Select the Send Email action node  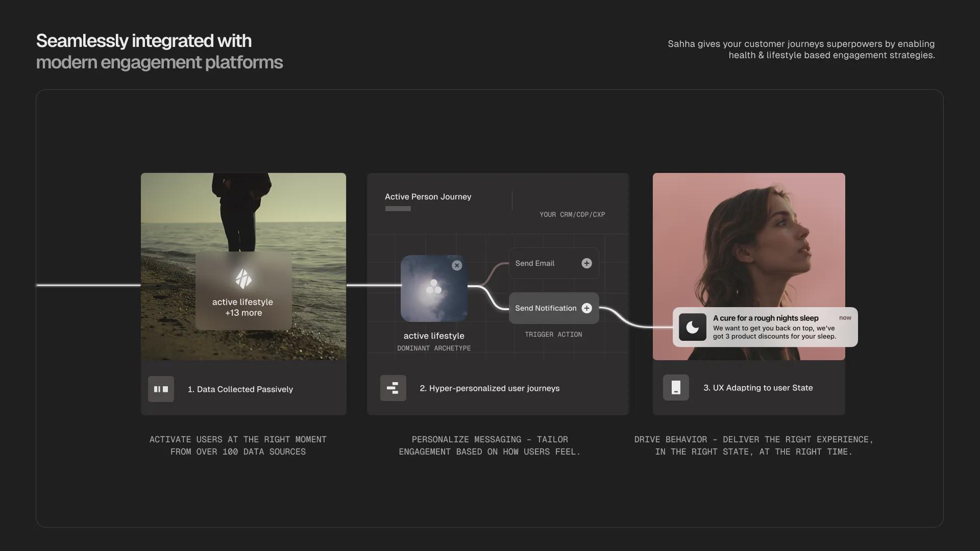pyautogui.click(x=541, y=263)
